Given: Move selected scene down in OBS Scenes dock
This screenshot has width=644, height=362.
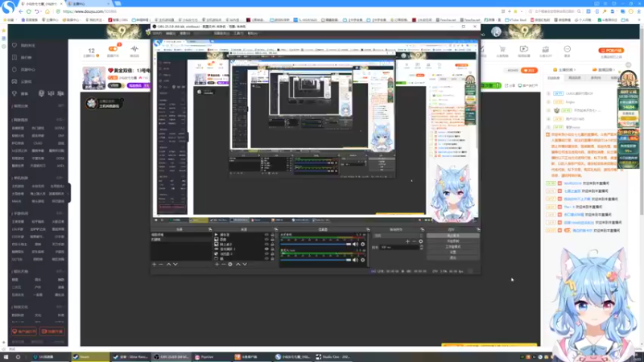Looking at the screenshot, I should point(175,265).
